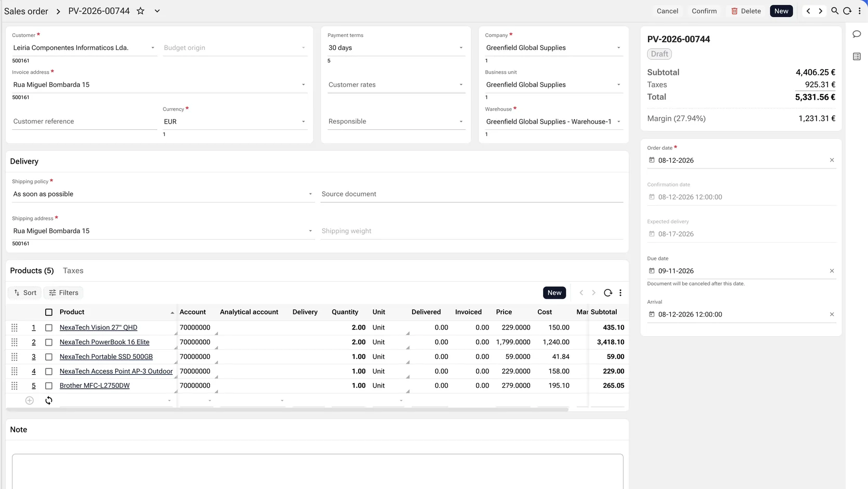Go to the next record arrow
868x489 pixels.
click(x=821, y=11)
